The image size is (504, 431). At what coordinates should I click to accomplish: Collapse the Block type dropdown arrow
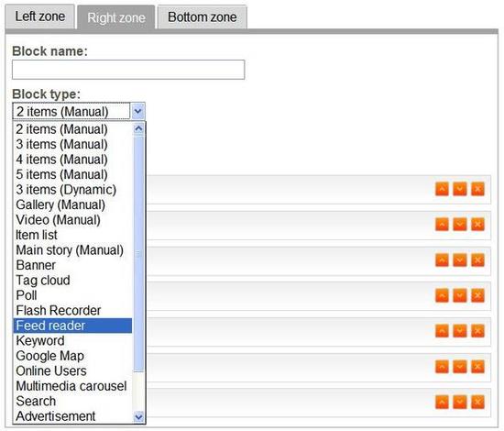pos(137,111)
